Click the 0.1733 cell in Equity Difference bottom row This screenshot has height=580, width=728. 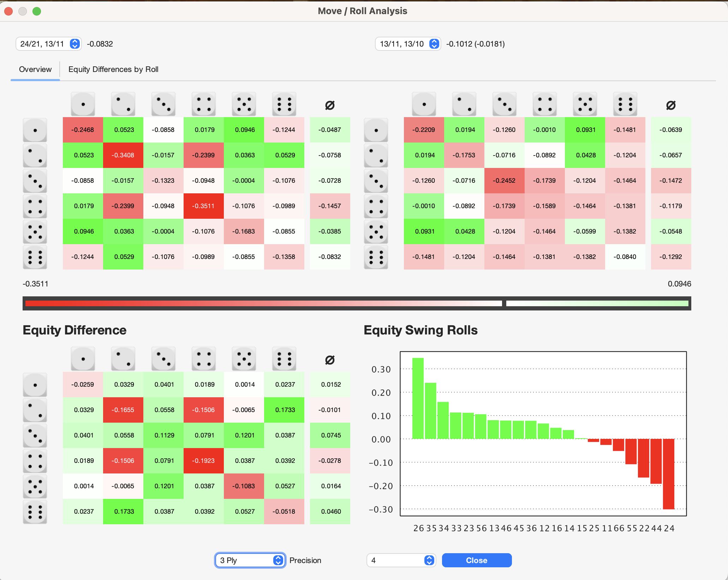click(x=123, y=512)
